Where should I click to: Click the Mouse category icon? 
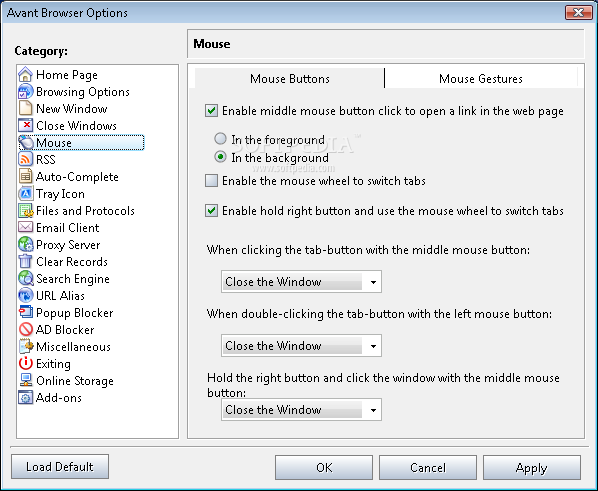(x=26, y=142)
